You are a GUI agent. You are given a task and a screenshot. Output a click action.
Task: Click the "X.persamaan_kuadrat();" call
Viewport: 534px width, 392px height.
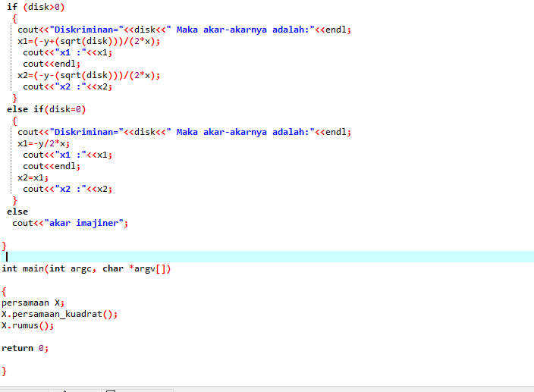(59, 314)
